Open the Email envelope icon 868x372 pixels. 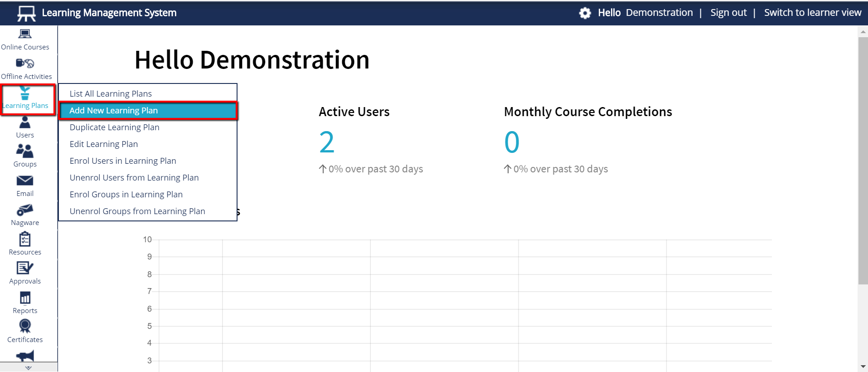[x=25, y=181]
